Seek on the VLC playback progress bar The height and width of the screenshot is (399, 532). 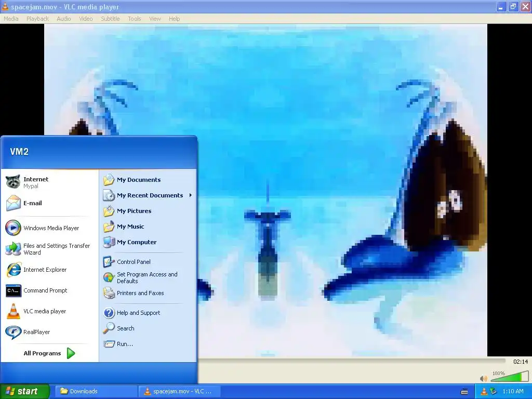coord(352,362)
